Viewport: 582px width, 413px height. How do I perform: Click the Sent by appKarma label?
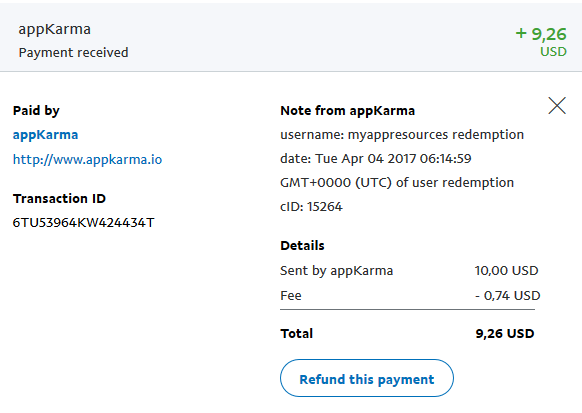point(336,271)
